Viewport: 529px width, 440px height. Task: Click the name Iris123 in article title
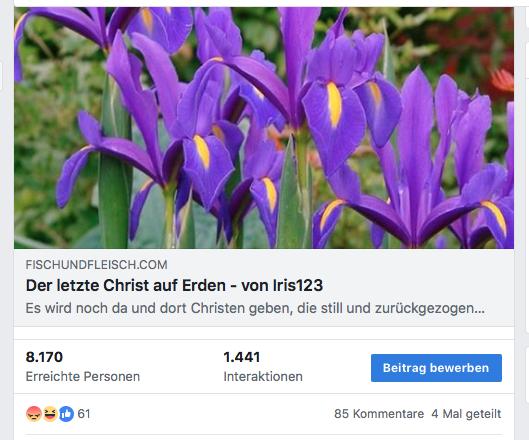click(298, 285)
